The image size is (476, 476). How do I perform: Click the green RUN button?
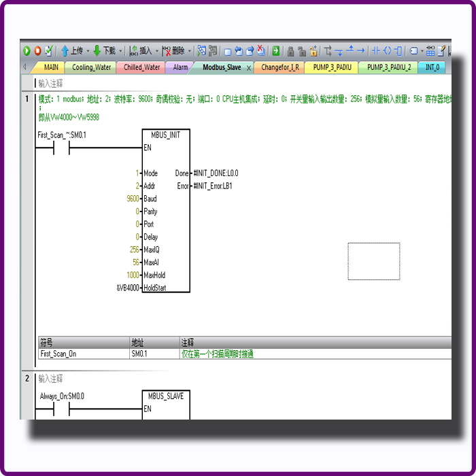(27, 51)
